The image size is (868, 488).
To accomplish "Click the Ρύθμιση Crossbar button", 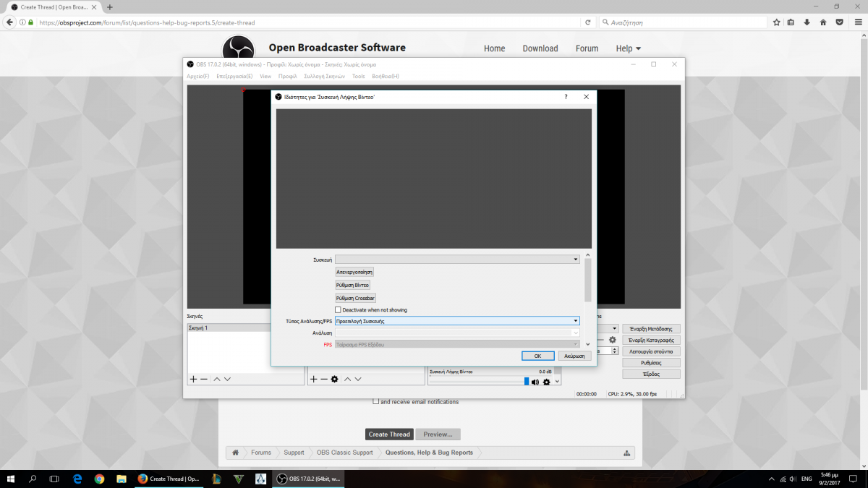I will coord(356,298).
